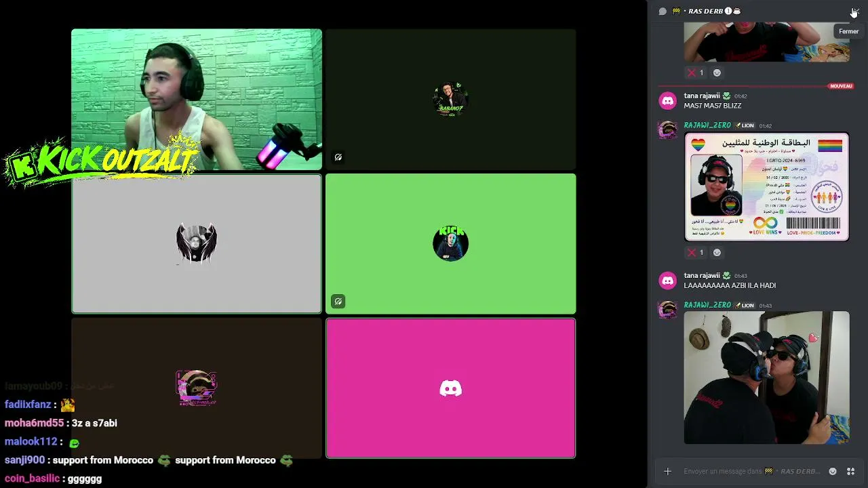Select the text "LAAAAAAAAA AZBI ILA HADI"

730,285
